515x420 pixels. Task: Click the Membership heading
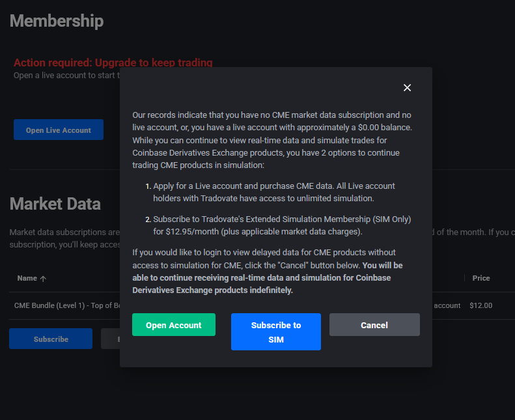[x=57, y=21]
